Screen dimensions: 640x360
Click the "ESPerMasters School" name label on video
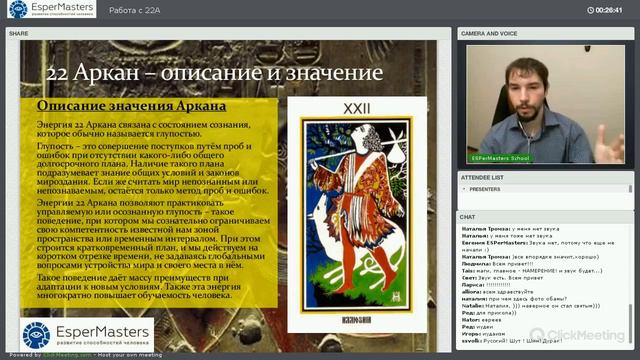(x=500, y=158)
